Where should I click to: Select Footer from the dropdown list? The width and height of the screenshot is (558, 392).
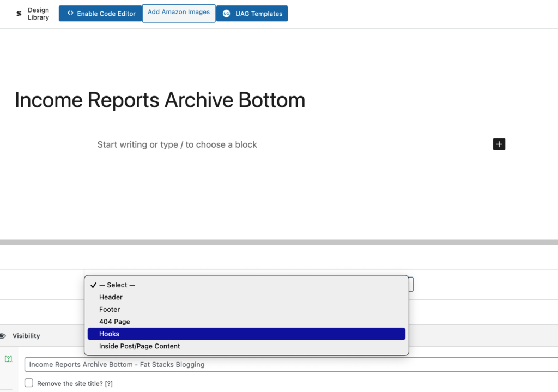pos(246,309)
